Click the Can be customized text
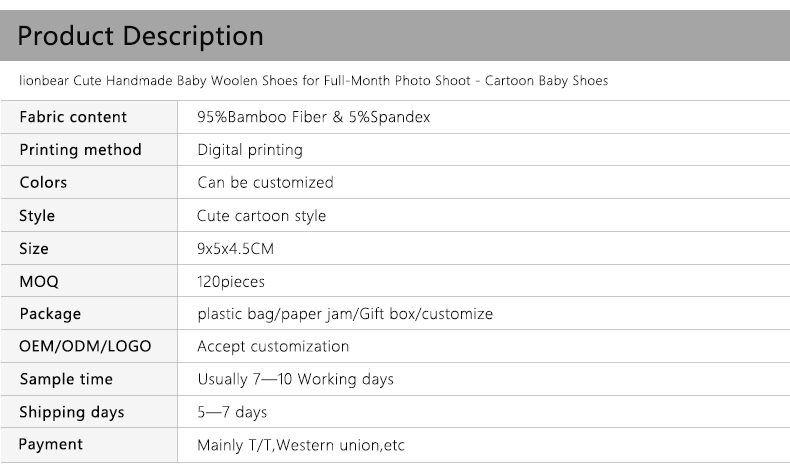 tap(265, 183)
